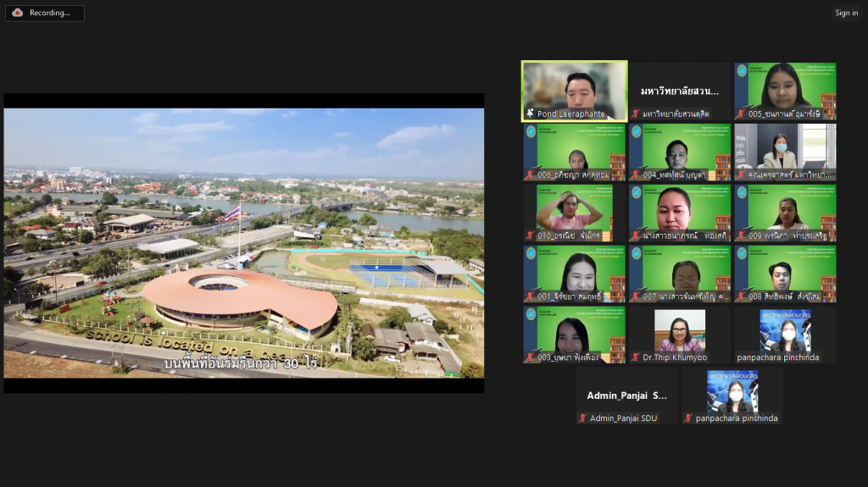The height and width of the screenshot is (487, 868).
Task: Click the Sign in button
Action: click(x=846, y=13)
